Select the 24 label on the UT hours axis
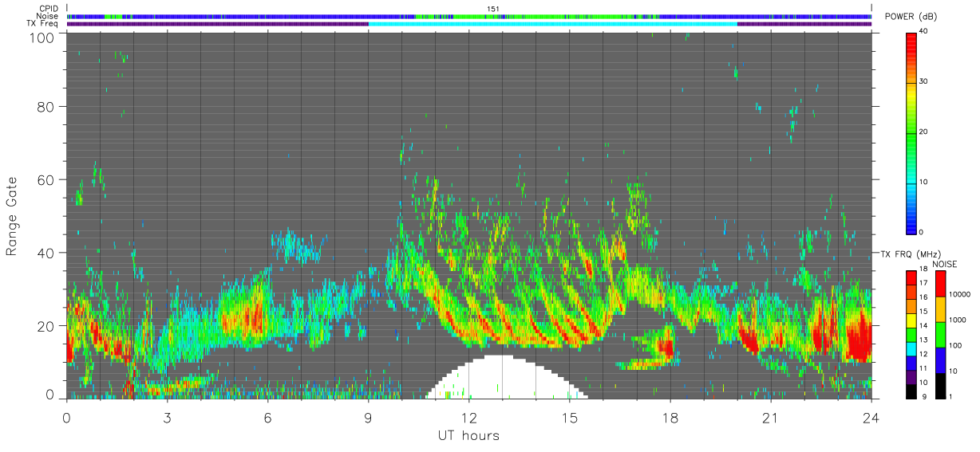980x452 pixels. tap(871, 418)
